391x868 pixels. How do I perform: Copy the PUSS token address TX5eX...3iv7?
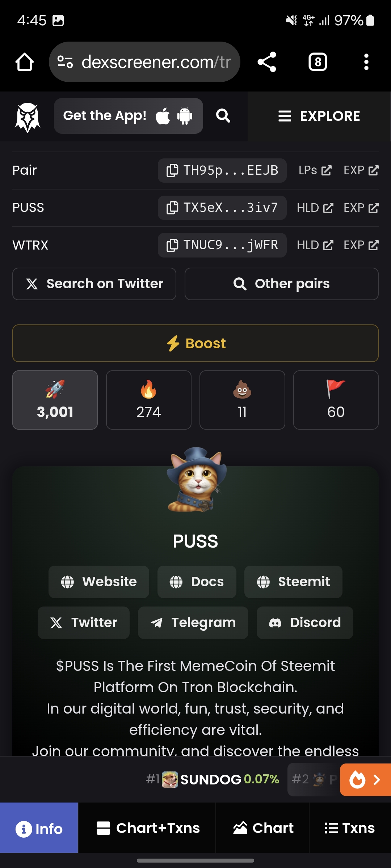click(x=222, y=208)
